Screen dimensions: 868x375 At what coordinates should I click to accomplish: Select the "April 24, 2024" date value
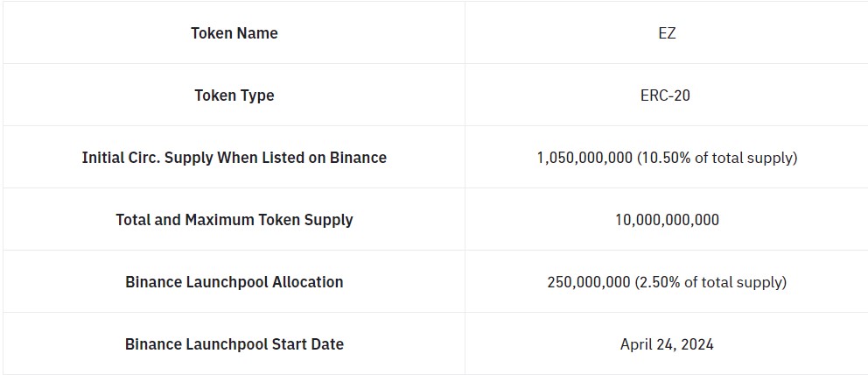tap(667, 344)
